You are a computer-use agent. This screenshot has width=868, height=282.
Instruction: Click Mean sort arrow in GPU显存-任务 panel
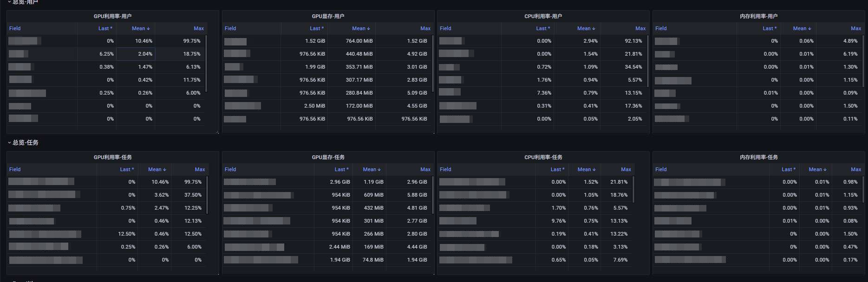pyautogui.click(x=379, y=170)
